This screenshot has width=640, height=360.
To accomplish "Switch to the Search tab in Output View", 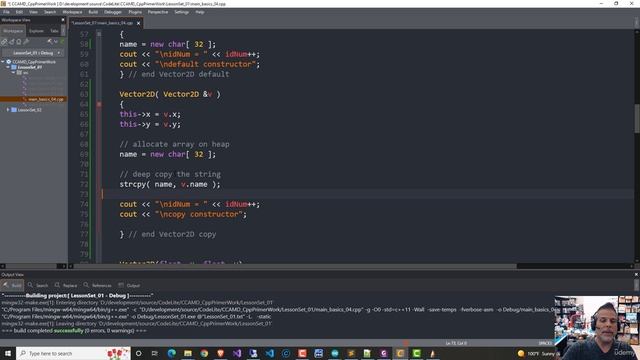I will coord(38,285).
